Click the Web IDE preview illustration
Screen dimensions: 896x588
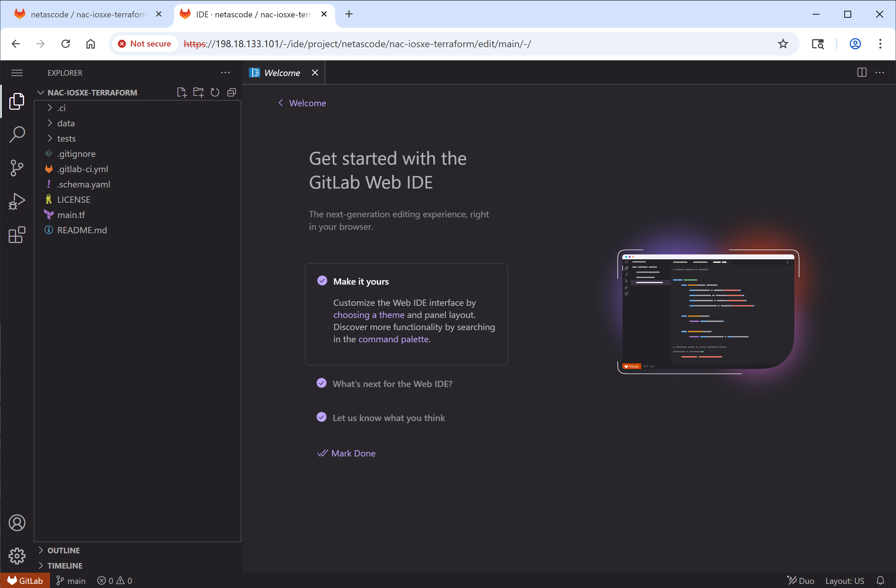(x=708, y=311)
